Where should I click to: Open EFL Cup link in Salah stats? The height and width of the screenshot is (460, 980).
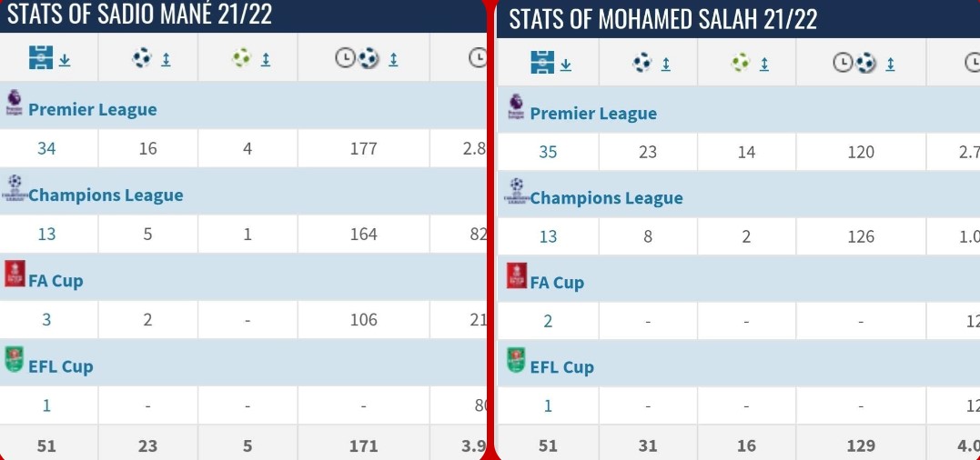[x=561, y=367]
